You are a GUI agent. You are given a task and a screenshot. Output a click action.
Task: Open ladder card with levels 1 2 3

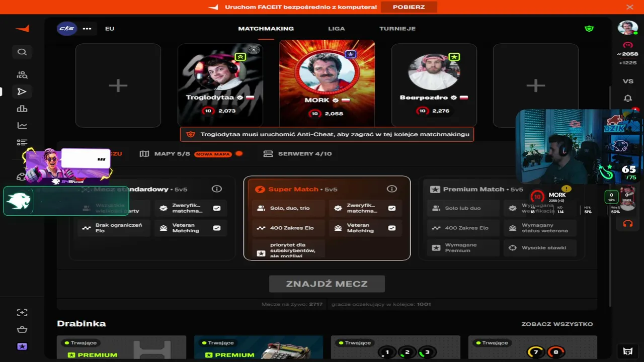[395, 347]
